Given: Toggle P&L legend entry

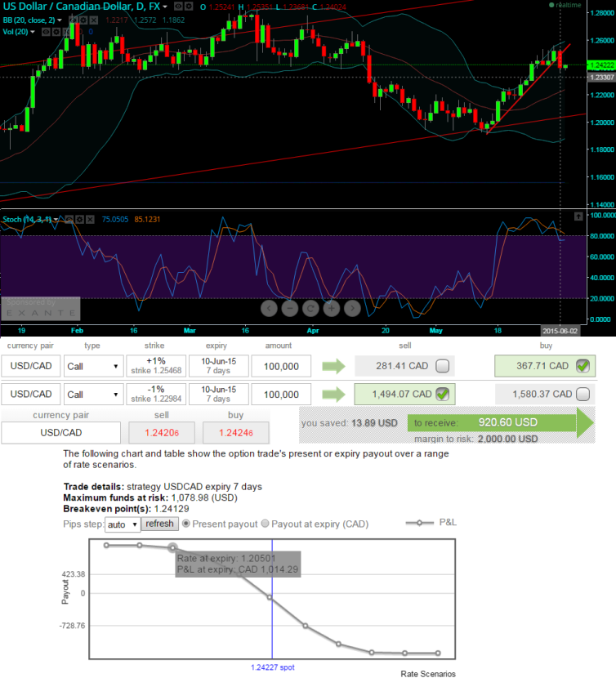Looking at the screenshot, I should pyautogui.click(x=431, y=522).
